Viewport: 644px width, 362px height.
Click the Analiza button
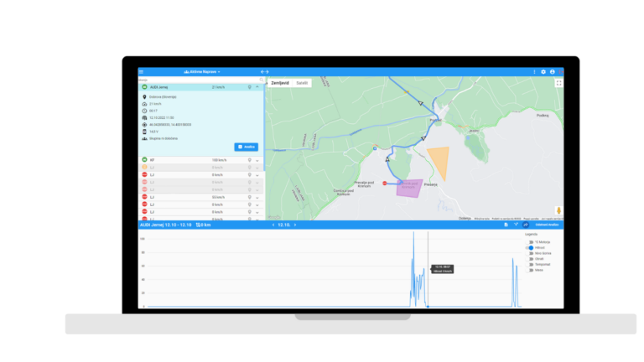click(x=246, y=147)
